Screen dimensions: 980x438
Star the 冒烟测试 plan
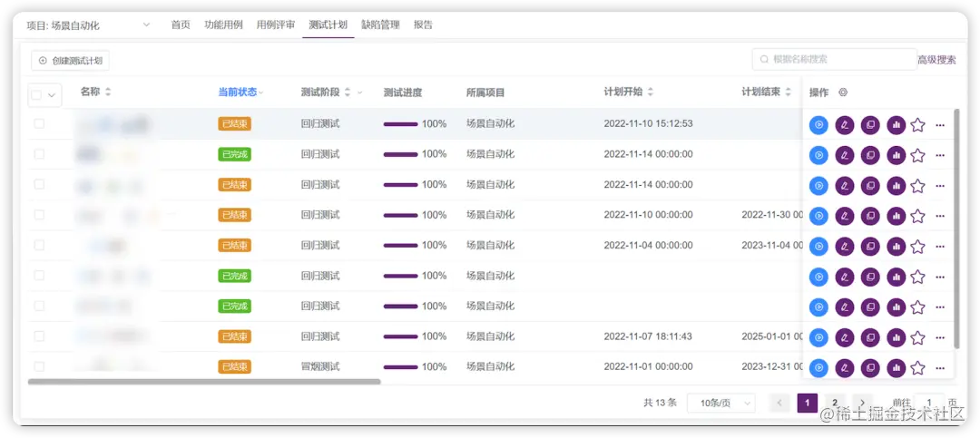[917, 368]
